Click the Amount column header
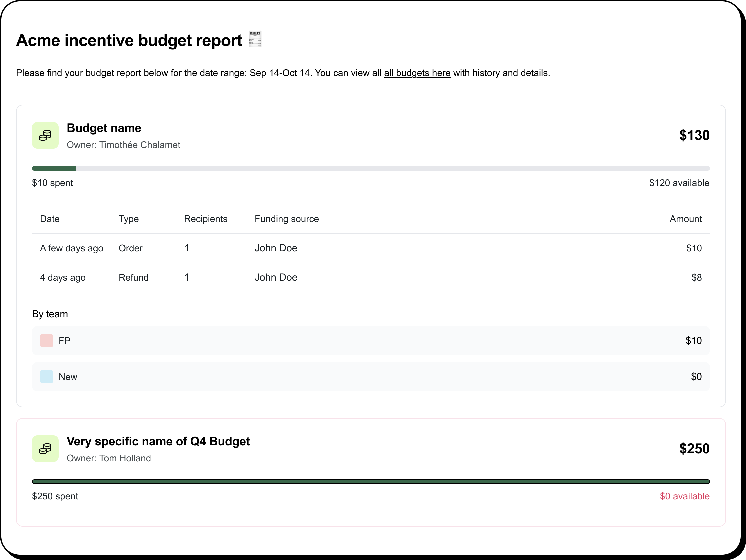746x560 pixels. [x=685, y=219]
